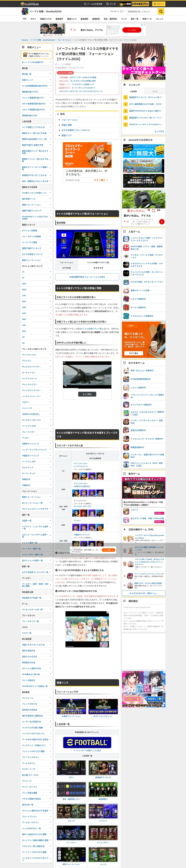This screenshot has height=868, width=186.
Task: Select the ガチャ navigation item
Action: point(33,19)
